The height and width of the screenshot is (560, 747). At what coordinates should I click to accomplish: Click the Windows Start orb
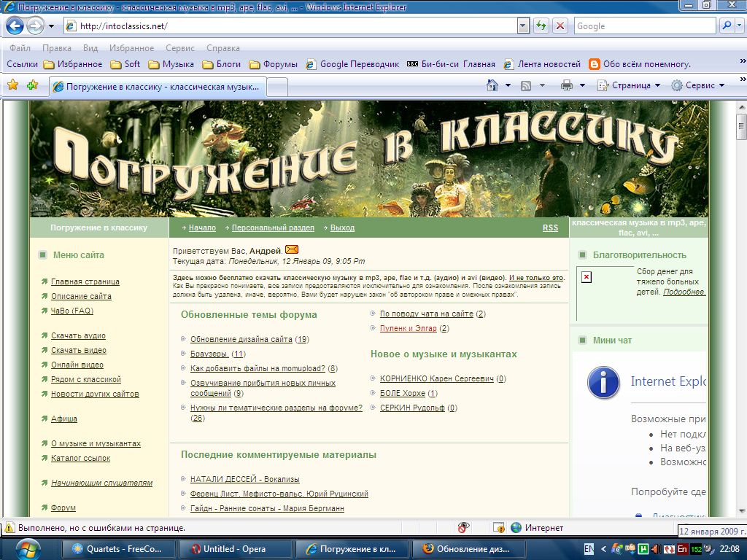tap(28, 549)
